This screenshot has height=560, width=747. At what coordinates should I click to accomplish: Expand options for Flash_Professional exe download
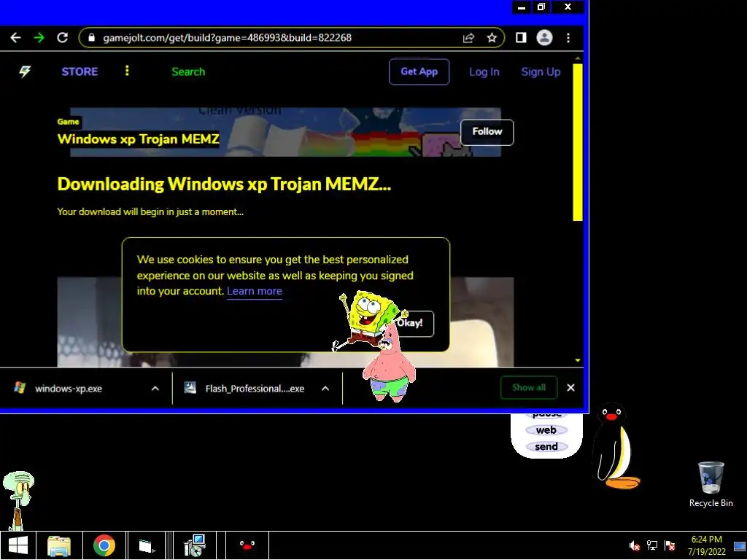pos(325,389)
